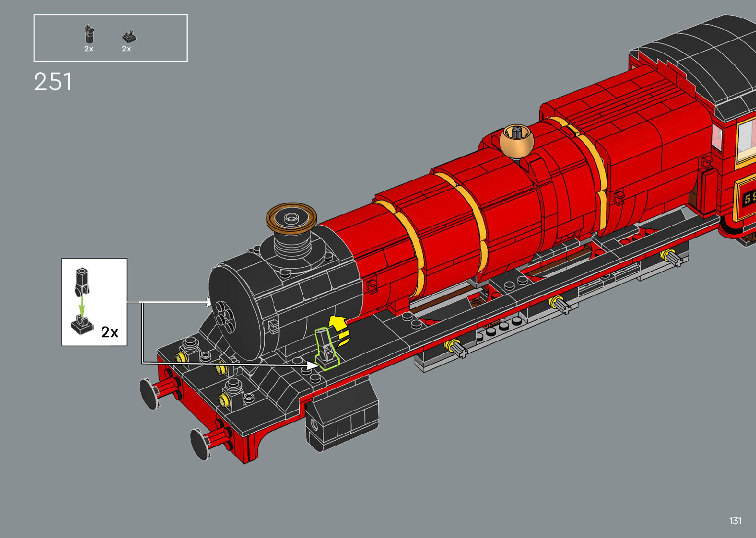Click page number 131
The image size is (756, 538).
735,521
